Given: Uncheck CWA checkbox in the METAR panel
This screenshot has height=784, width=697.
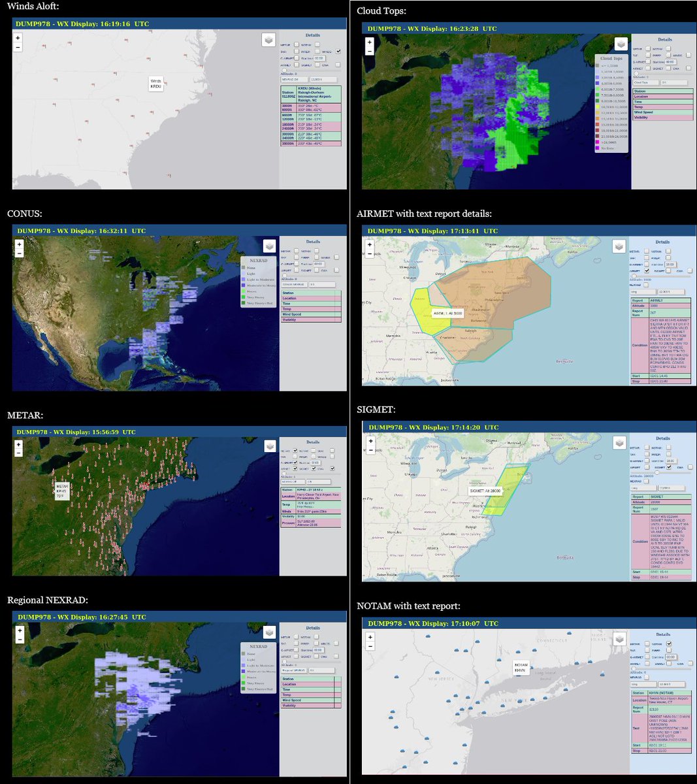Looking at the screenshot, I should coord(332,468).
